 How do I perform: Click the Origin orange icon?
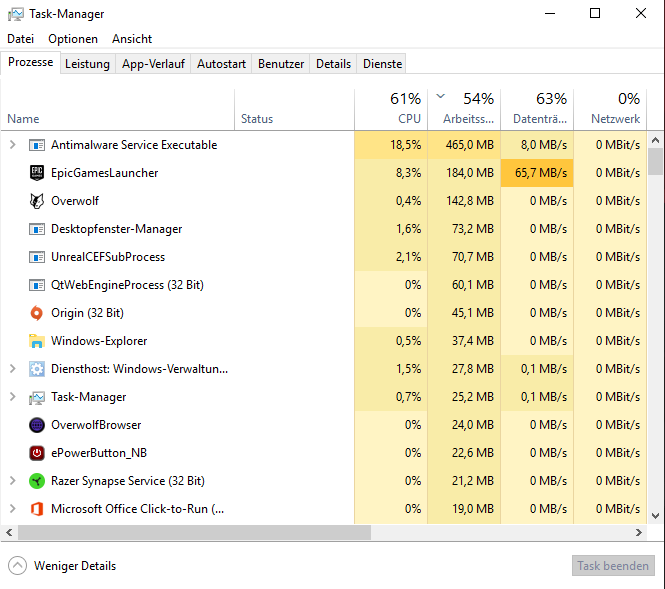click(x=37, y=313)
